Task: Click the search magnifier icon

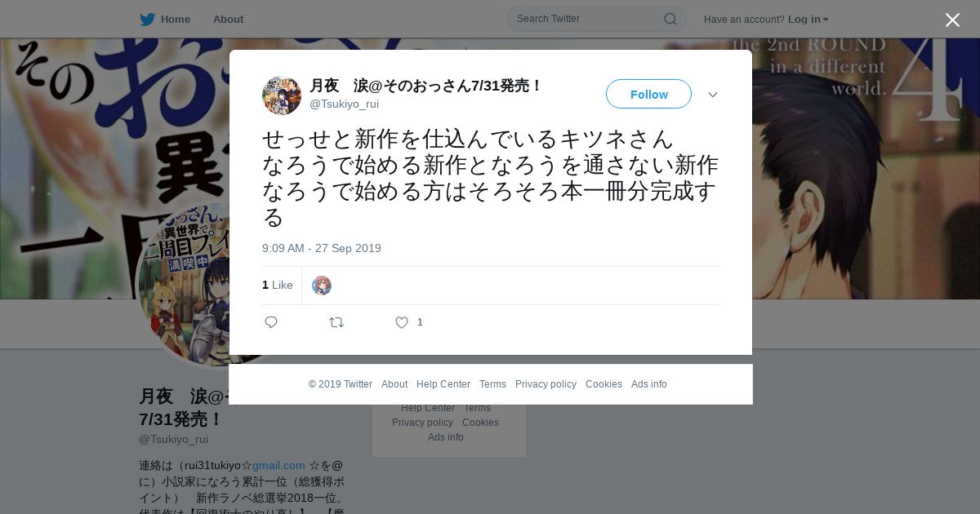Action: (x=670, y=19)
